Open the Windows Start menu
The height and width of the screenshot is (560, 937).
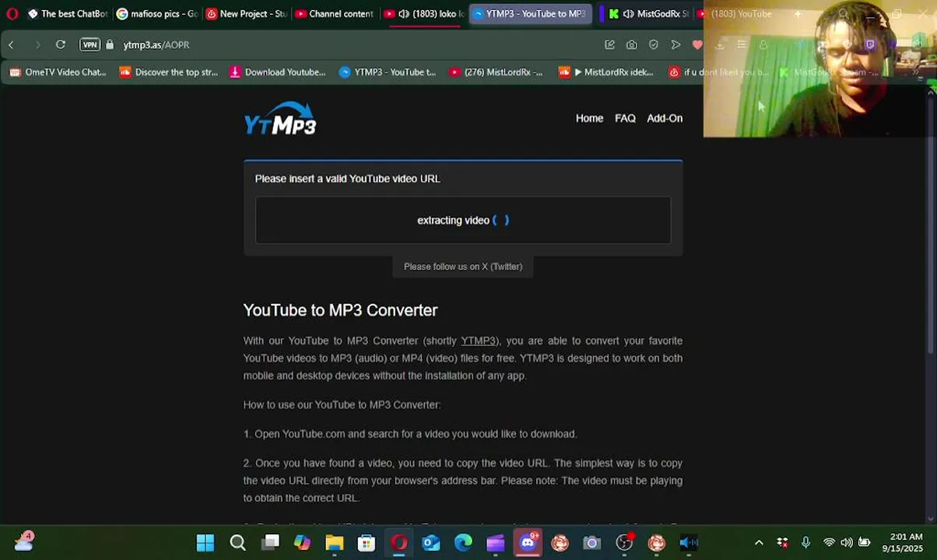[205, 543]
